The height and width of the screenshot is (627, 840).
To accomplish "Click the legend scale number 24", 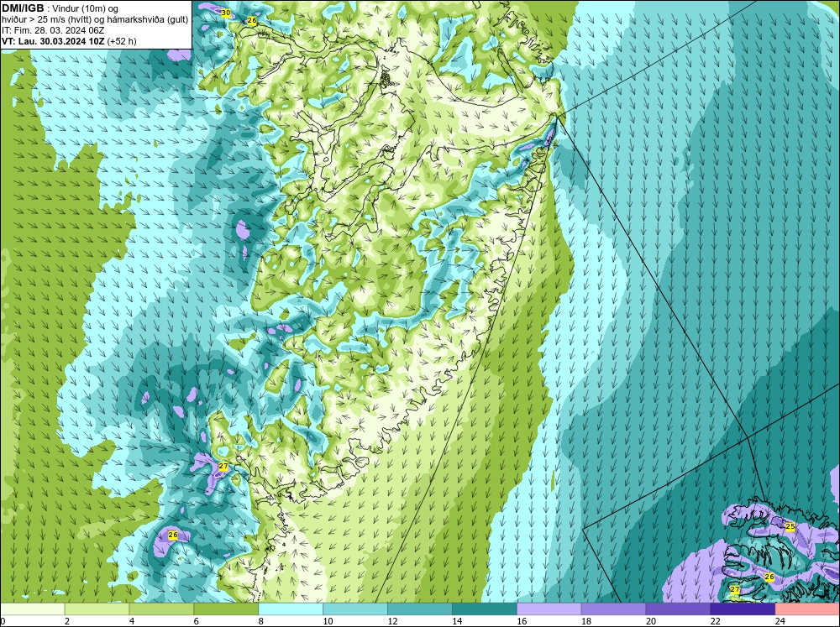I will point(780,621).
